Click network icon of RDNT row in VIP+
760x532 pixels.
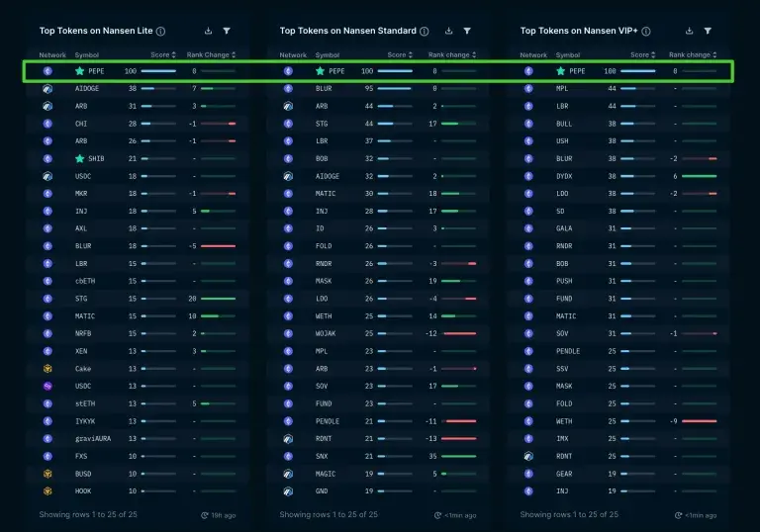pyautogui.click(x=528, y=457)
